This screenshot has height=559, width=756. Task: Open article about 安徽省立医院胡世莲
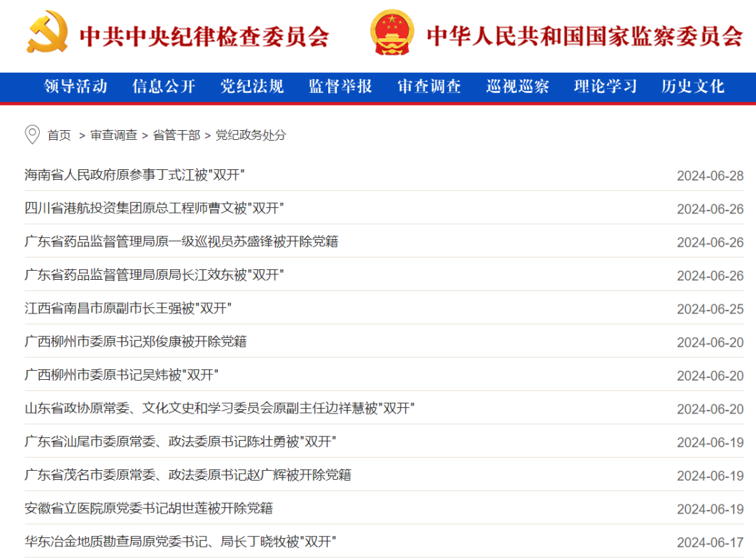[149, 508]
